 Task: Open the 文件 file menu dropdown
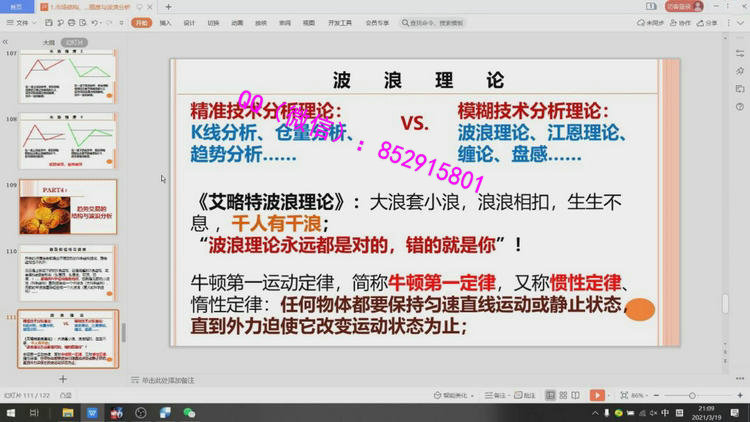(x=22, y=22)
